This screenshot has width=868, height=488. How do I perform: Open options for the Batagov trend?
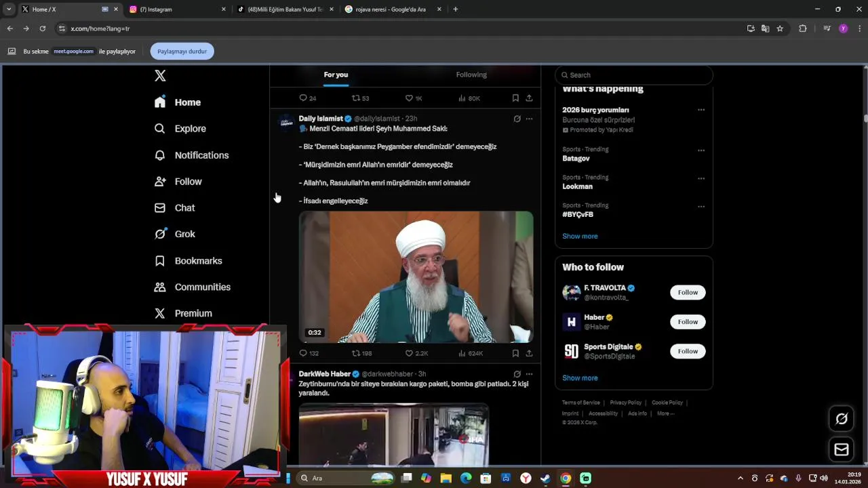coord(701,150)
